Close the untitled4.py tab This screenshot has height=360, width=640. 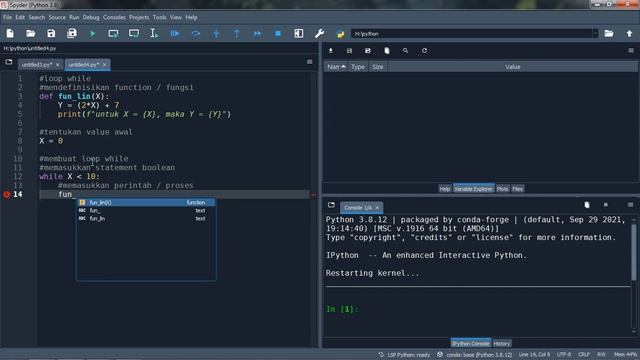click(x=104, y=64)
